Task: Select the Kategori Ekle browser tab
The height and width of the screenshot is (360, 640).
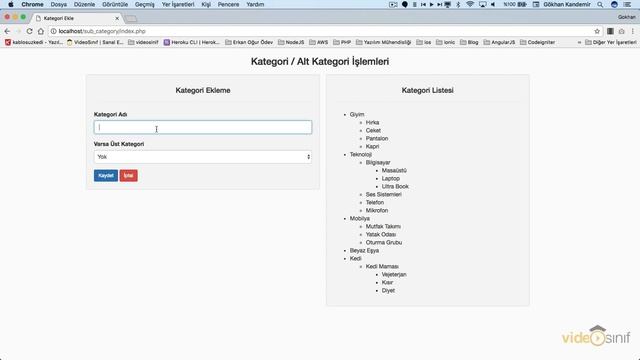Action: [76, 18]
